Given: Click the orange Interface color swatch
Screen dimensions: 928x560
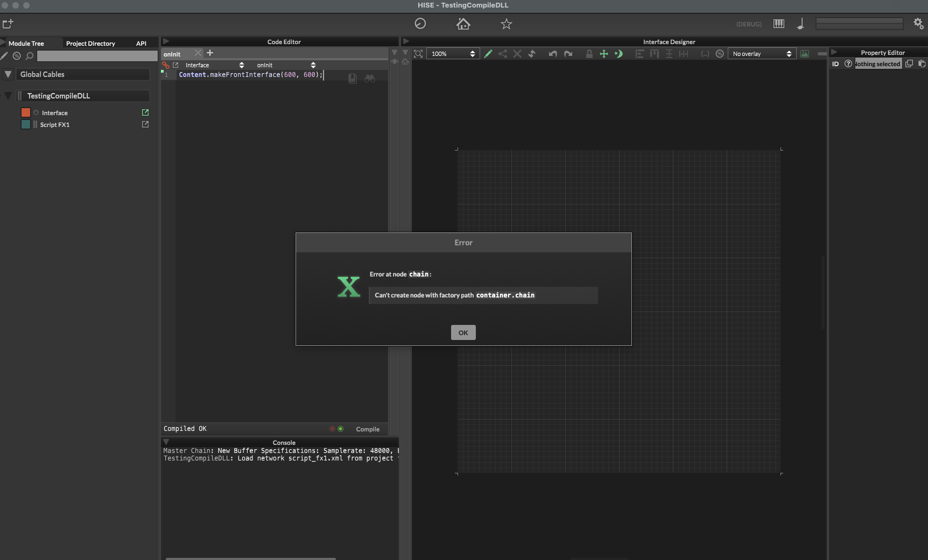Looking at the screenshot, I should (x=26, y=112).
